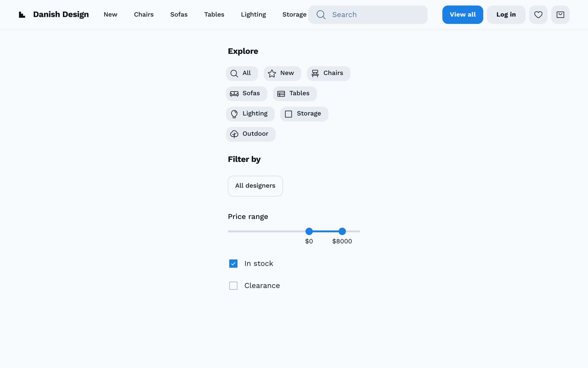Click the square icon in the Storage chip
Screen dimensions: 588x368
tap(288, 114)
